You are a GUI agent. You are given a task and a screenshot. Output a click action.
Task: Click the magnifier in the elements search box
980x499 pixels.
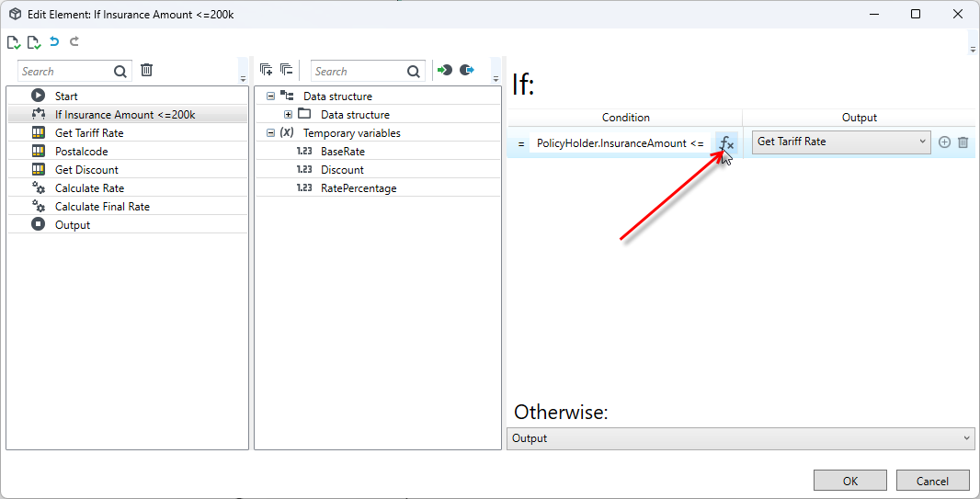click(x=120, y=71)
